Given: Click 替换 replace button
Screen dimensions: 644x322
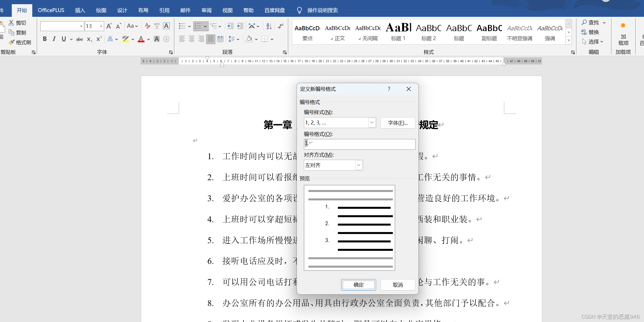Looking at the screenshot, I should (590, 32).
